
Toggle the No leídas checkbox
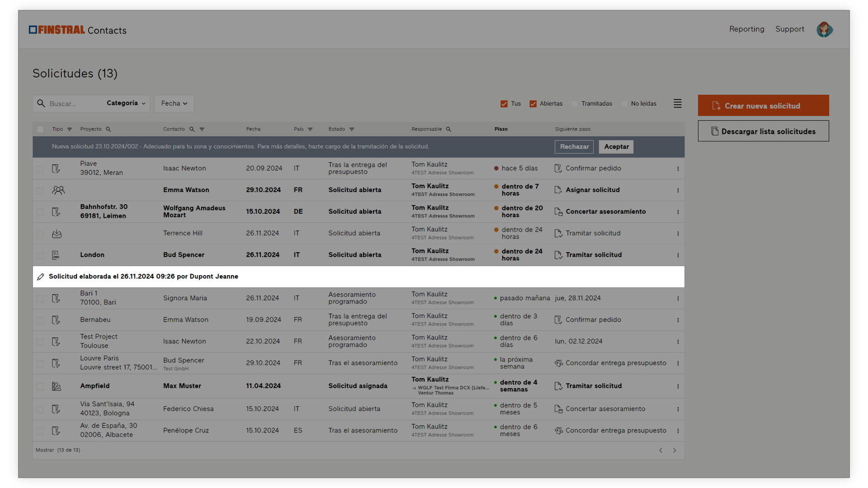click(x=624, y=104)
